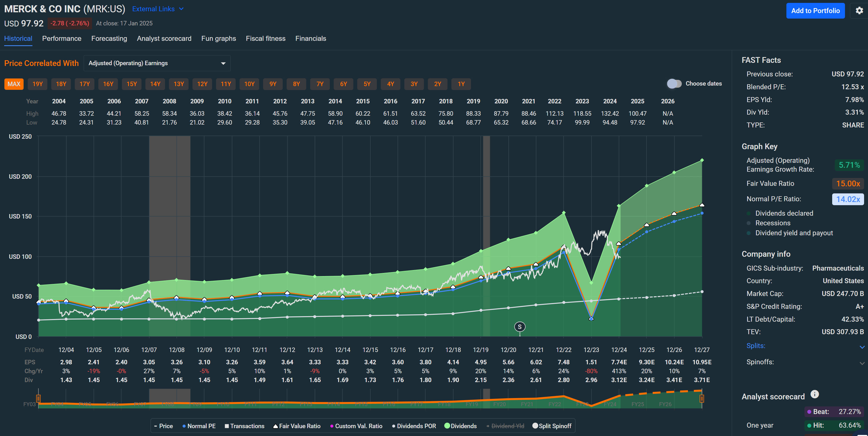Image resolution: width=868 pixels, height=436 pixels.
Task: Toggle the Normal PE legend icon
Action: tap(184, 426)
